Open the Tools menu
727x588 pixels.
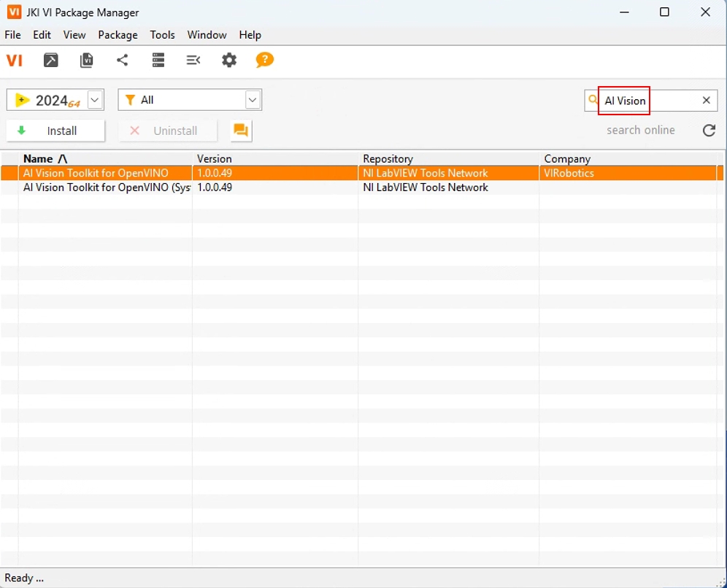point(162,35)
